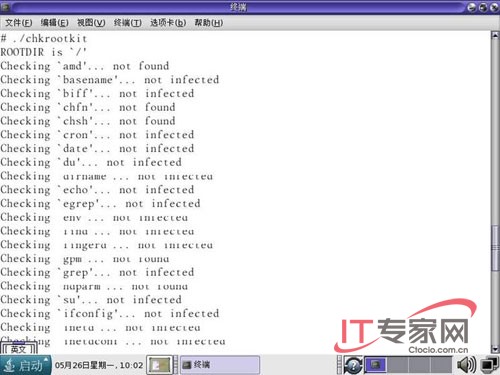The width and height of the screenshot is (500, 375).
Task: Click the date and time clock
Action: pos(99,365)
